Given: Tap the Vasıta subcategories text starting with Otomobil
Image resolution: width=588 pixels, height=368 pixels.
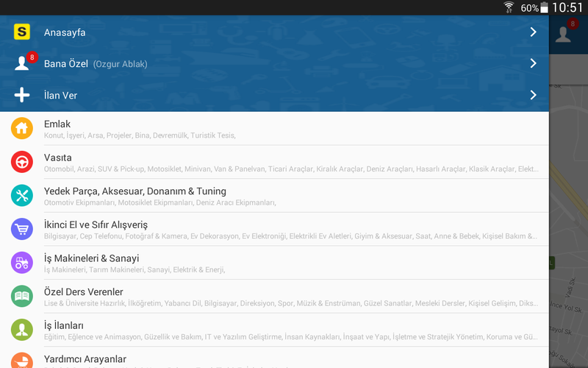Looking at the screenshot, I should (x=291, y=169).
